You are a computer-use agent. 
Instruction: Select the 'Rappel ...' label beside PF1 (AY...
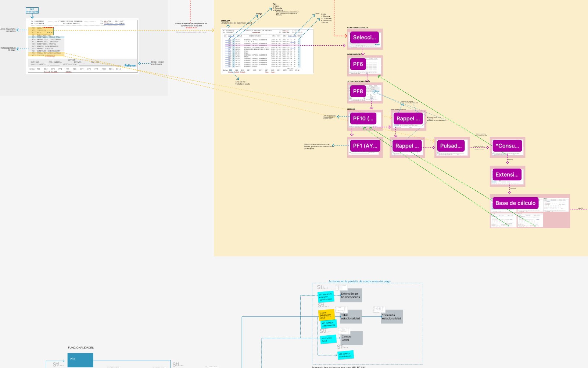pos(407,146)
